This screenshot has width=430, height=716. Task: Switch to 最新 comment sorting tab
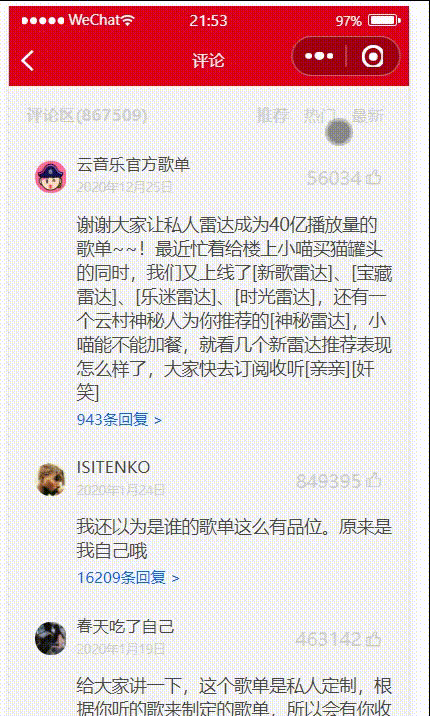tap(367, 116)
